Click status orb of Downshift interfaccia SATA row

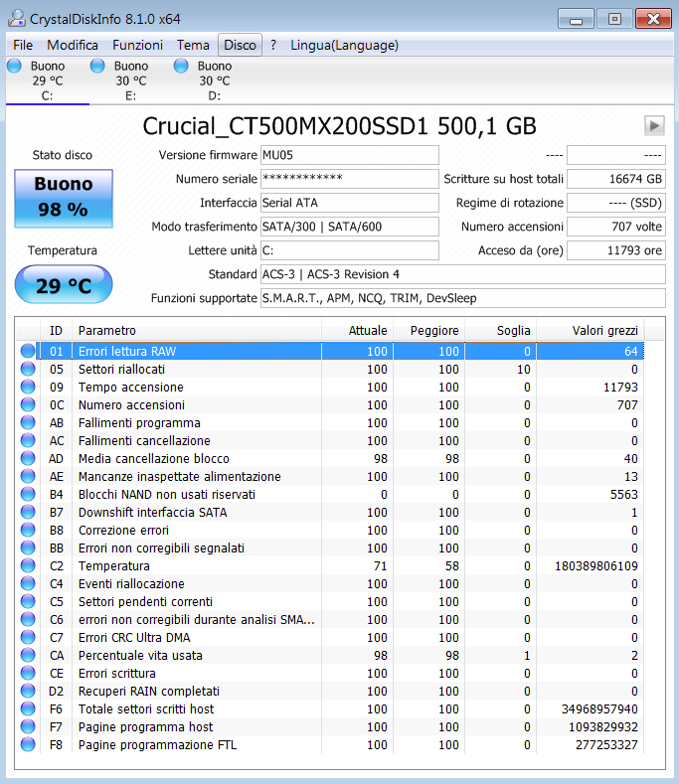point(28,512)
